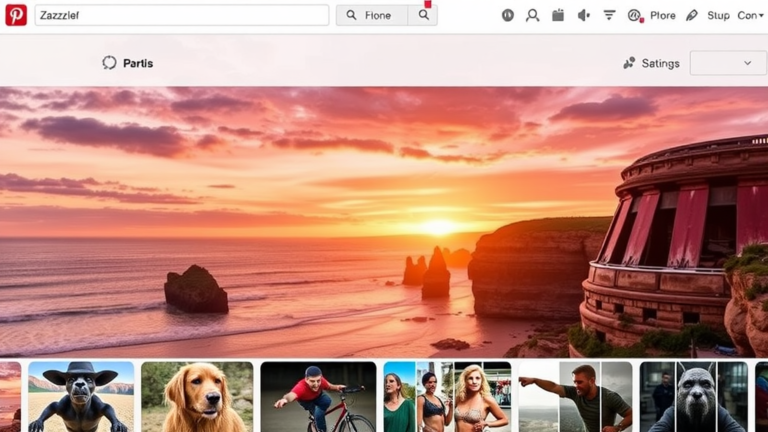The image size is (768, 432).
Task: Open the Plore menu item
Action: 662,15
